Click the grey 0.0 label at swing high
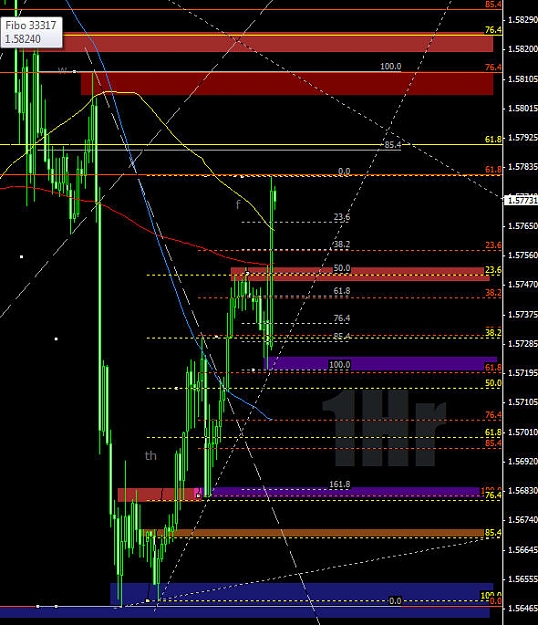Screen dimensions: 538x625 [x=344, y=171]
